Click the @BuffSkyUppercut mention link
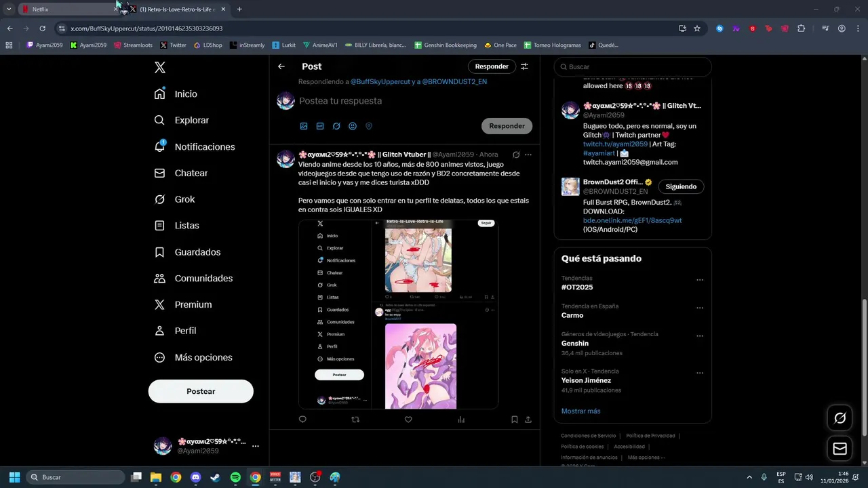 [x=380, y=81]
